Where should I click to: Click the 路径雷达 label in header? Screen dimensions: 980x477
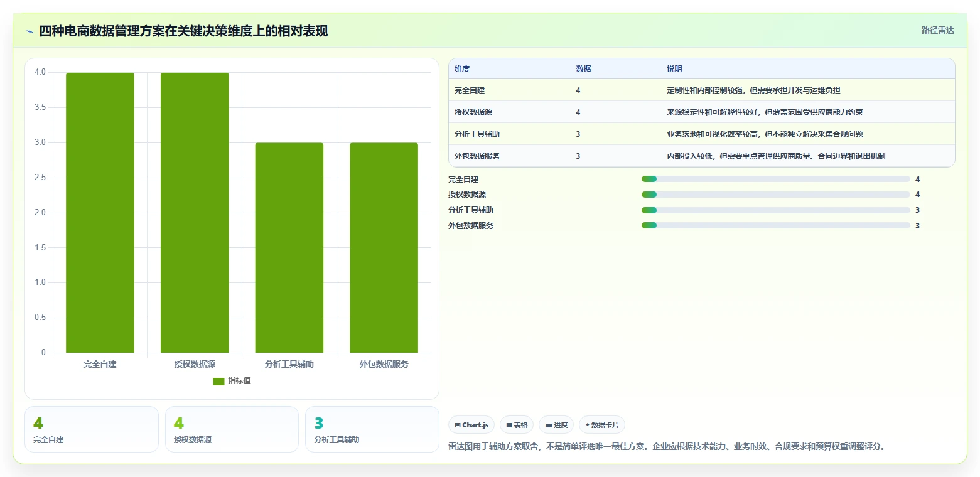point(938,30)
